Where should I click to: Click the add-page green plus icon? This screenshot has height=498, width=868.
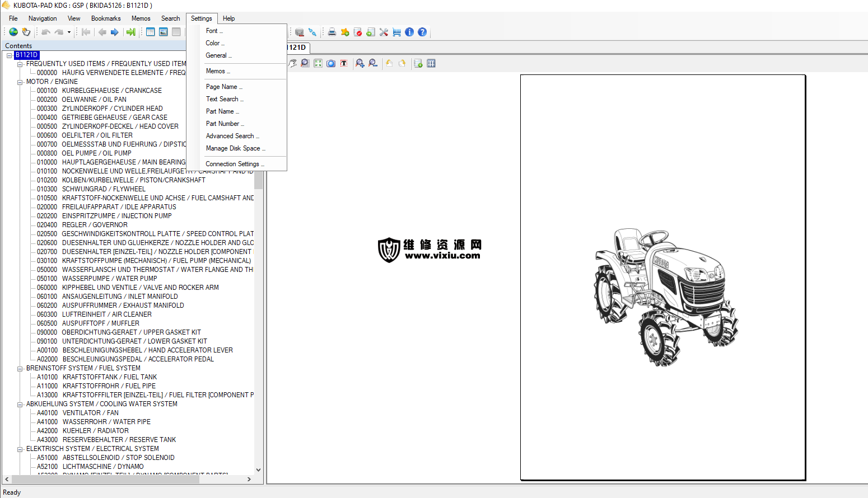[x=418, y=63]
